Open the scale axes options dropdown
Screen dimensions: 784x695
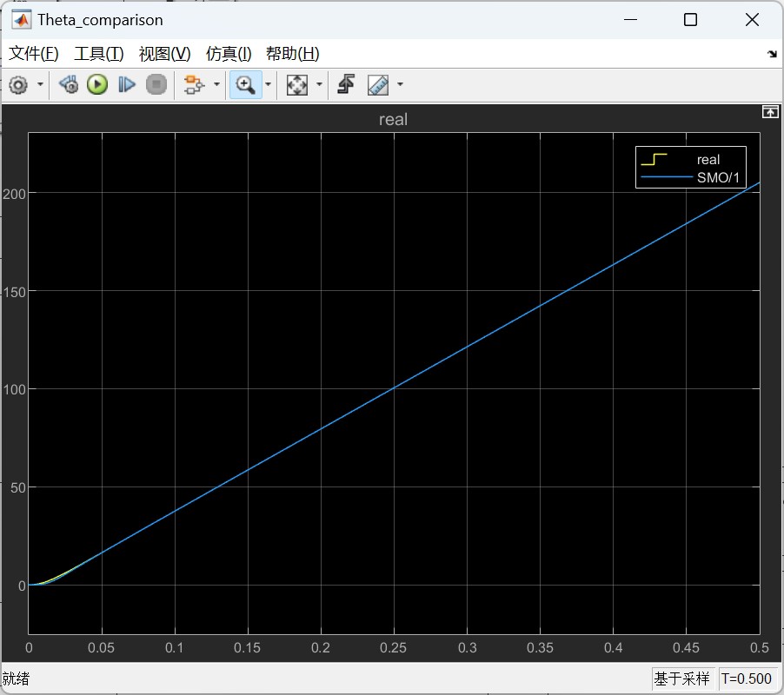[x=320, y=84]
